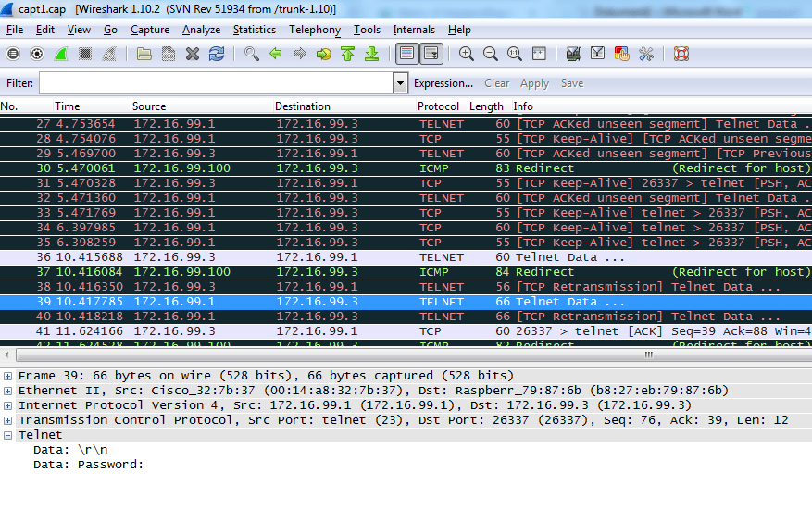Image resolution: width=812 pixels, height=510 pixels.
Task: Open preferences tools icon
Action: click(x=645, y=54)
